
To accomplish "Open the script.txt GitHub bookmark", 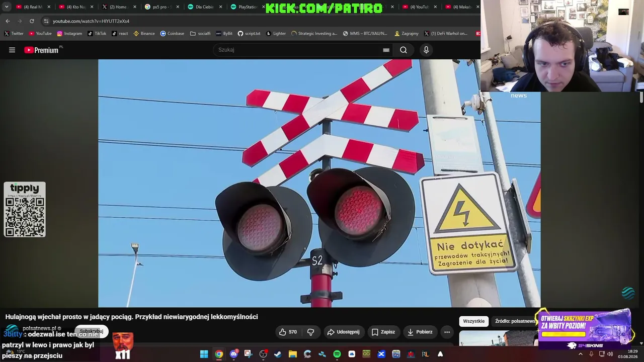I will tap(249, 34).
